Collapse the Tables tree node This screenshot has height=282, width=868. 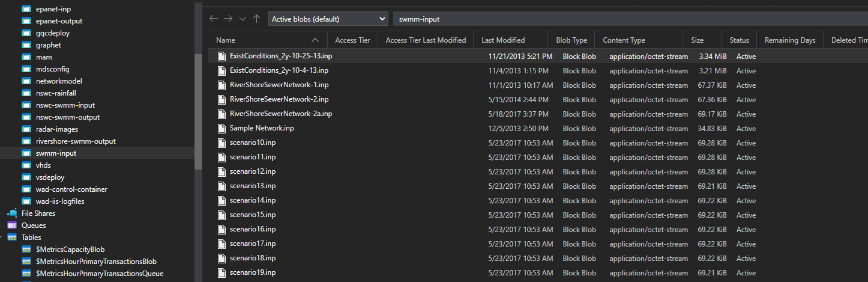tap(2, 238)
